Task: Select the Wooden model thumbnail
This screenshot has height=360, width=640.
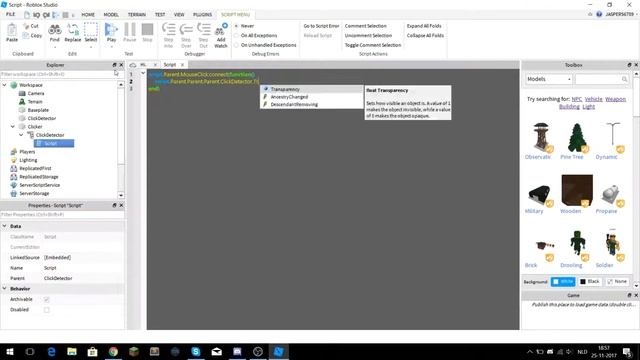Action: (x=577, y=191)
